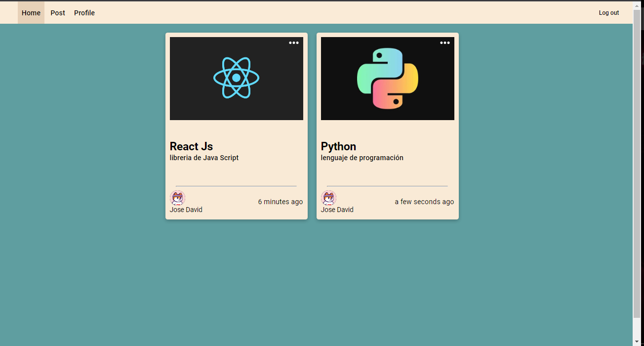Select the "Python" card title
The image size is (644, 346).
click(338, 146)
